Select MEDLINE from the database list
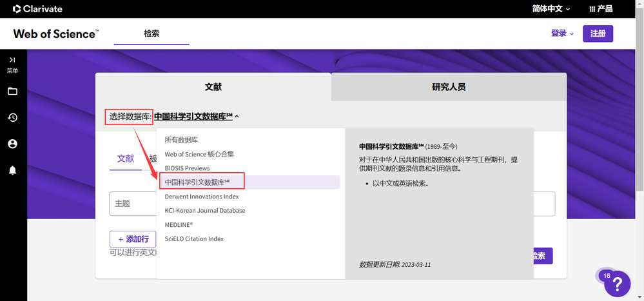This screenshot has height=301, width=644. (x=179, y=224)
